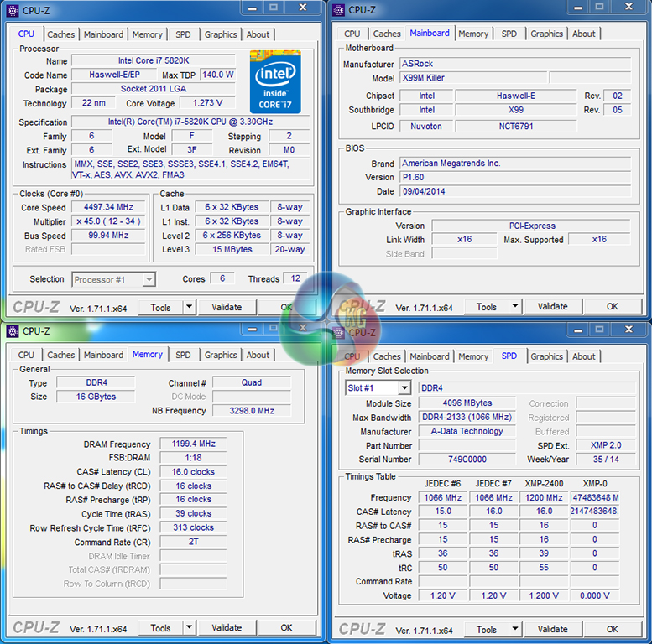Click OK in the SPD window
The width and height of the screenshot is (652, 644).
point(613,629)
